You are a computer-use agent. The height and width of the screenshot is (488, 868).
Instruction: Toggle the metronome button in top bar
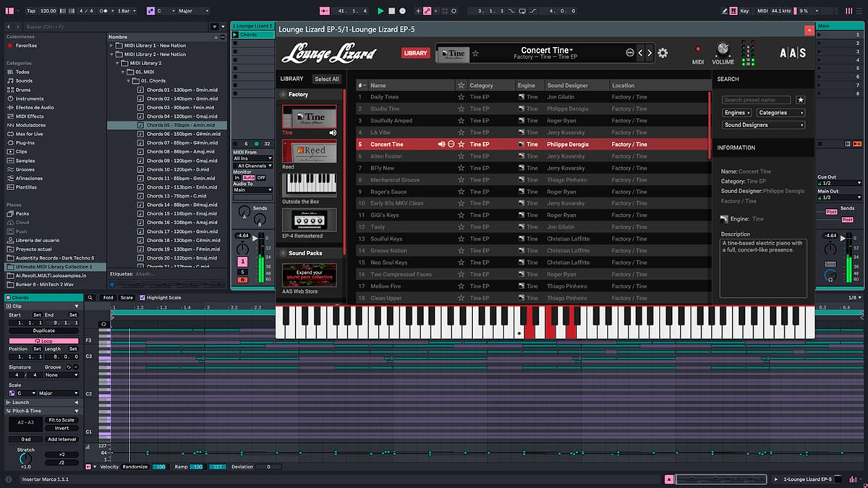click(x=106, y=11)
